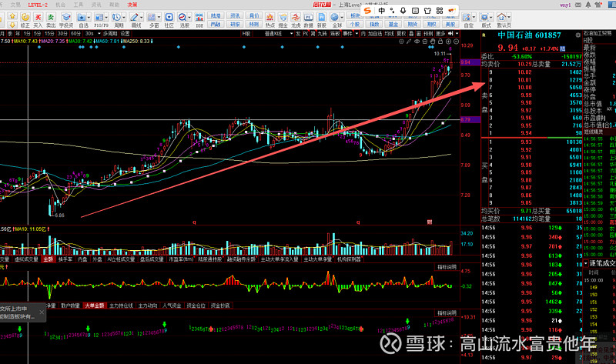Click the 周期 period clock icon
Image resolution: width=616 pixels, height=364 pixels.
[116, 17]
